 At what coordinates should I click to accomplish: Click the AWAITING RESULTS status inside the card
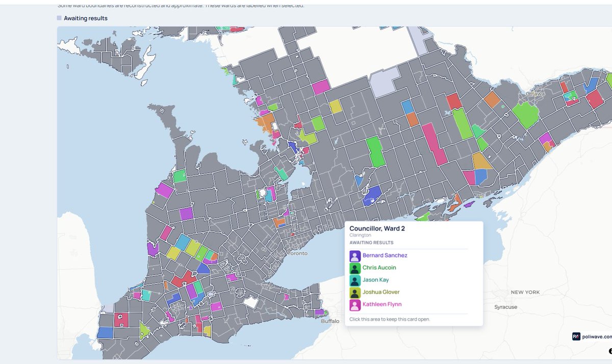371,243
